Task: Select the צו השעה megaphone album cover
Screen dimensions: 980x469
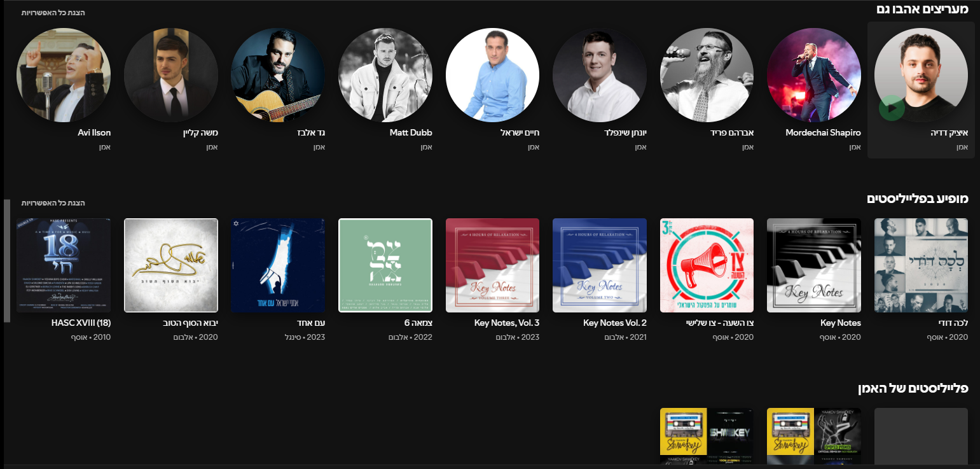Action: (707, 265)
